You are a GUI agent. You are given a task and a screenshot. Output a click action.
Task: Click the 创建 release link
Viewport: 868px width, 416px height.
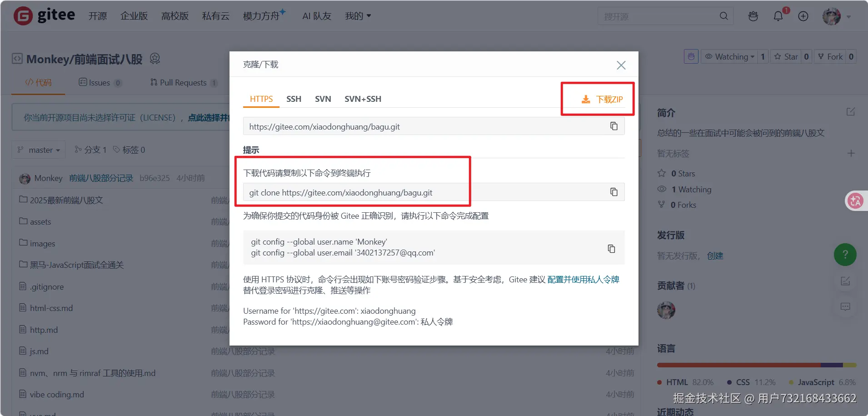click(x=715, y=256)
